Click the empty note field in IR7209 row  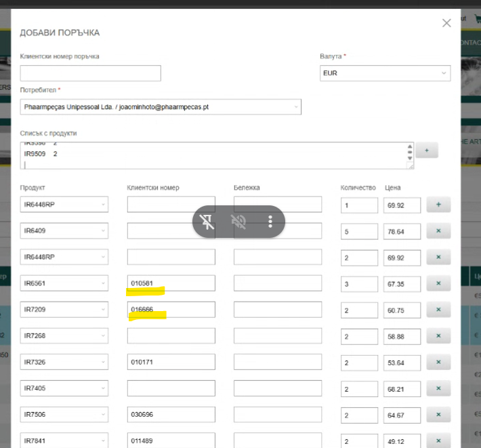click(277, 310)
